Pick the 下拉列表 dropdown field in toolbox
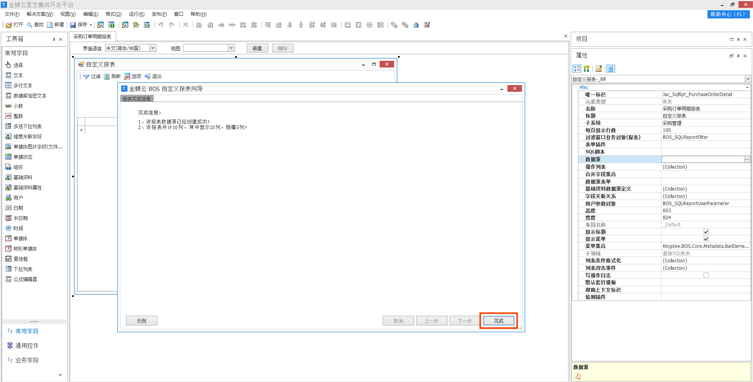The width and height of the screenshot is (753, 382). pos(19,269)
